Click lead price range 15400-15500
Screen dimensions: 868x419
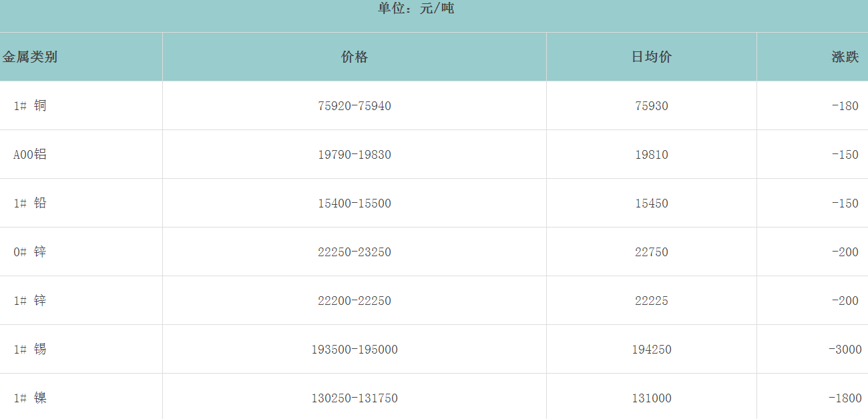(x=355, y=203)
